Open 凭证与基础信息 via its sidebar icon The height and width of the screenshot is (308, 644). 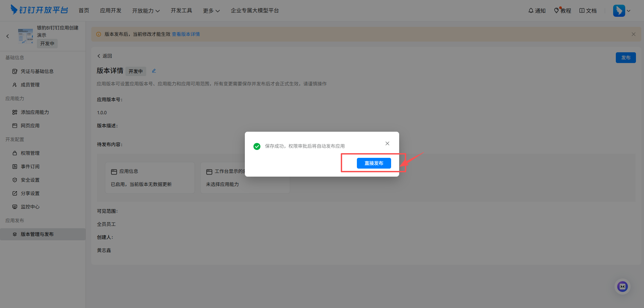(15, 71)
